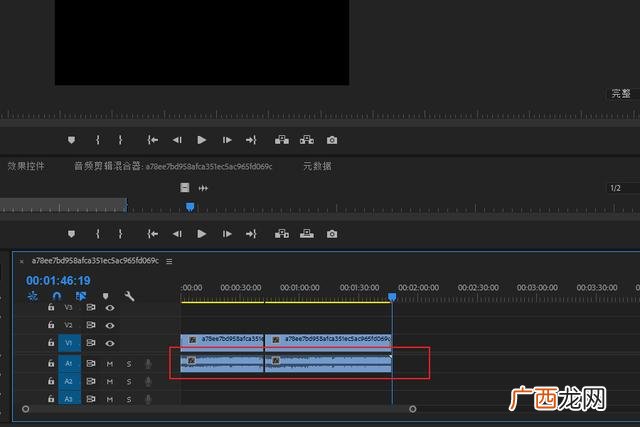Hide track V2 with the eye icon
The image size is (640, 427).
click(110, 325)
